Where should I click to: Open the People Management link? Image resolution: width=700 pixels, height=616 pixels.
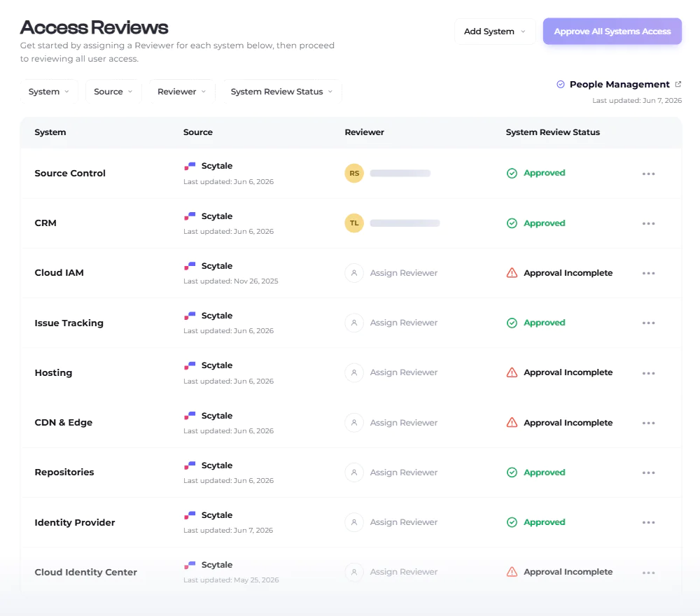coord(619,85)
